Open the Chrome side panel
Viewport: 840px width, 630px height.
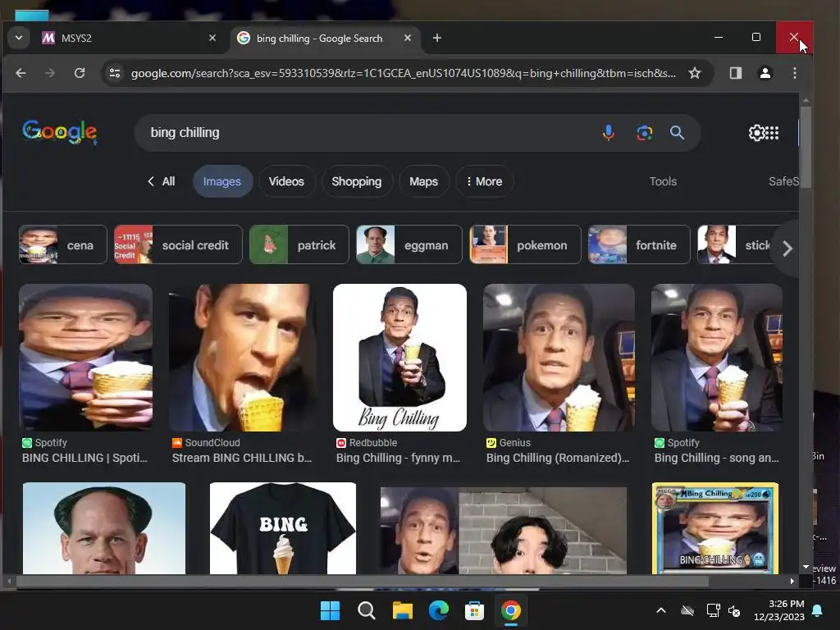[736, 73]
